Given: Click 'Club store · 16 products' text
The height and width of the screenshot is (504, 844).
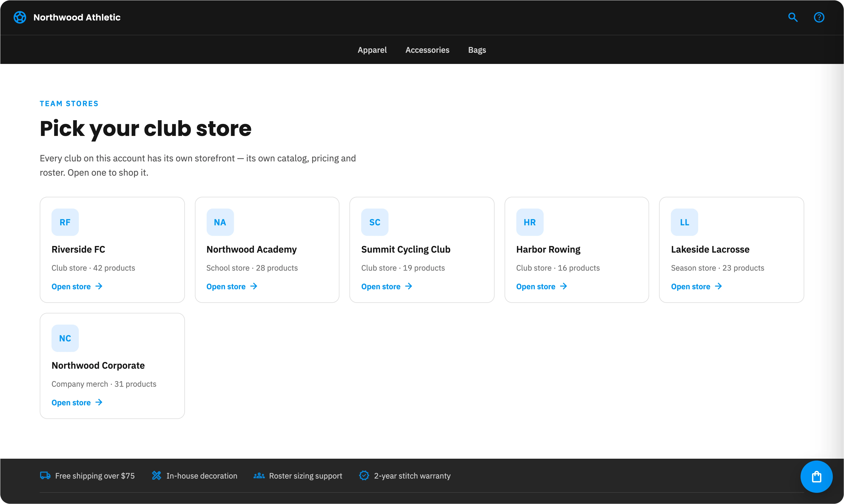Looking at the screenshot, I should click(x=558, y=268).
